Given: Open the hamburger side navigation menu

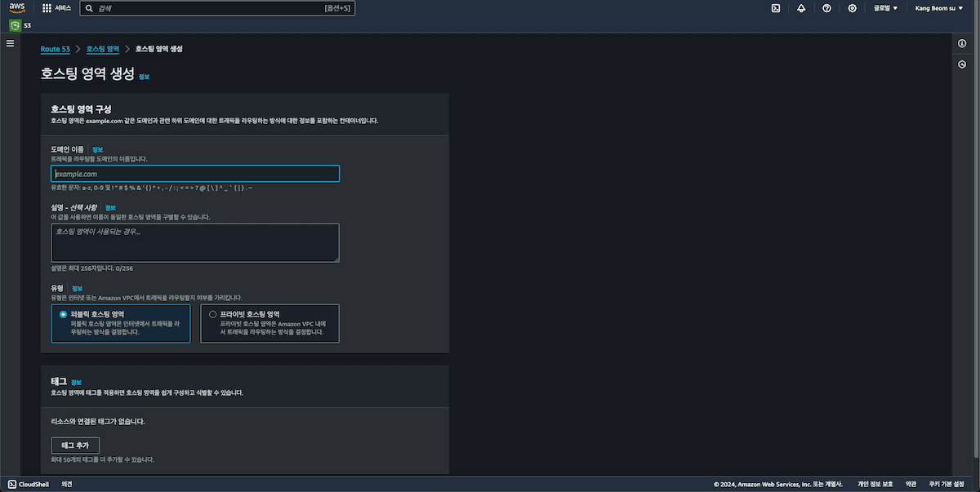Looking at the screenshot, I should (10, 43).
